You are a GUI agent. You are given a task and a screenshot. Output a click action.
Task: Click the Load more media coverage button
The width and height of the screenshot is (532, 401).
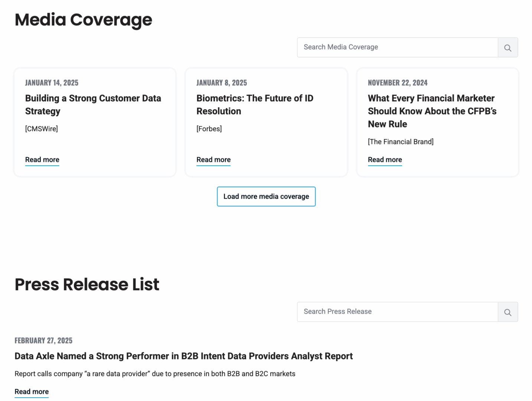point(266,196)
